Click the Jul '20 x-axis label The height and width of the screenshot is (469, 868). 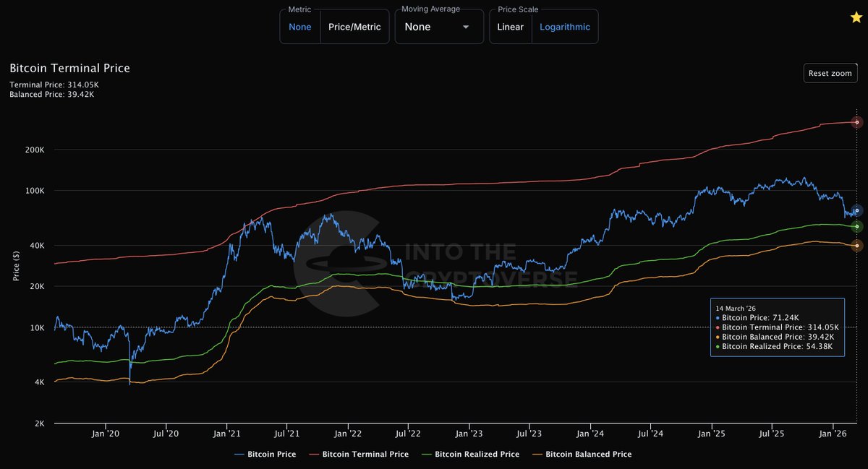coord(166,434)
